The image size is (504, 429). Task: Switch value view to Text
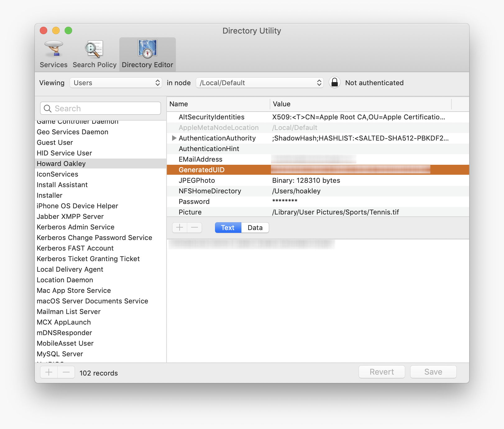click(228, 228)
